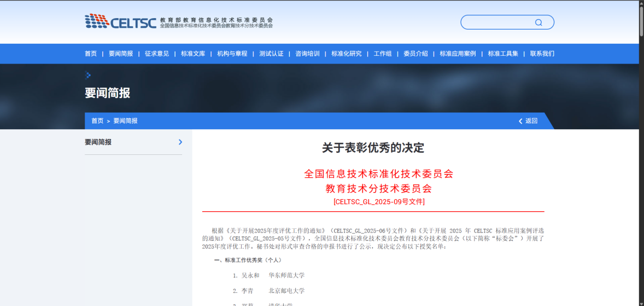This screenshot has height=306, width=644.
Task: Click the 工作组 menu item
Action: click(383, 54)
